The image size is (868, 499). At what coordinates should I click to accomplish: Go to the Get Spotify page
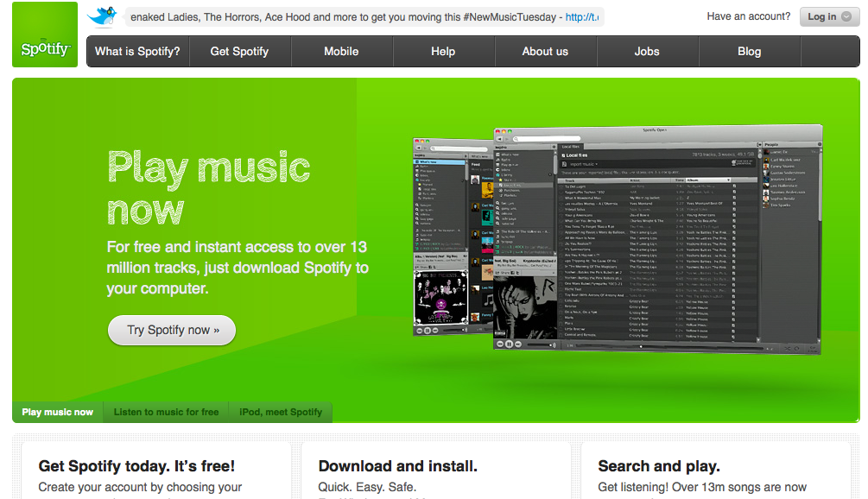(240, 52)
